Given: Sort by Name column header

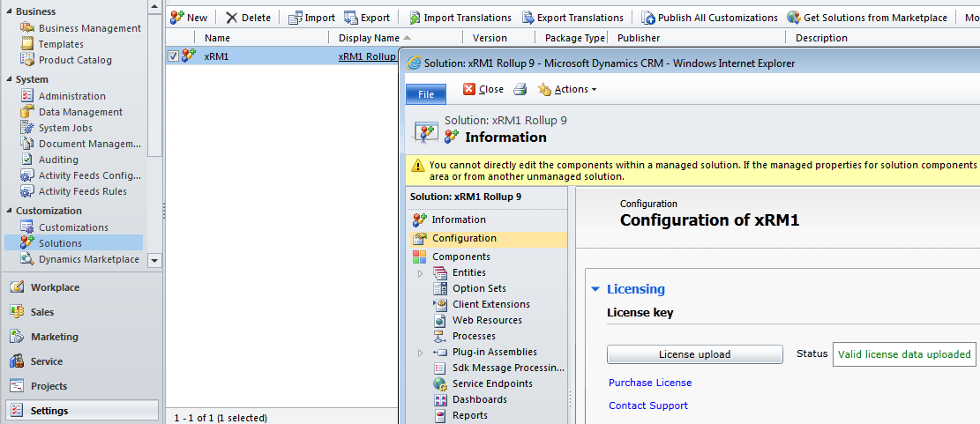Looking at the screenshot, I should pyautogui.click(x=217, y=38).
